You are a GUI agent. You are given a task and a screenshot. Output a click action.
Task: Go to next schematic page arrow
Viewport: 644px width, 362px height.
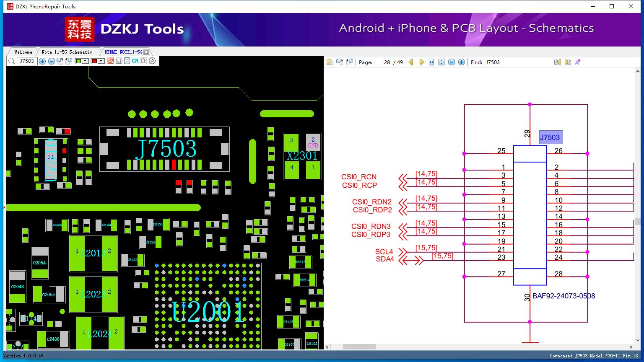click(x=421, y=62)
